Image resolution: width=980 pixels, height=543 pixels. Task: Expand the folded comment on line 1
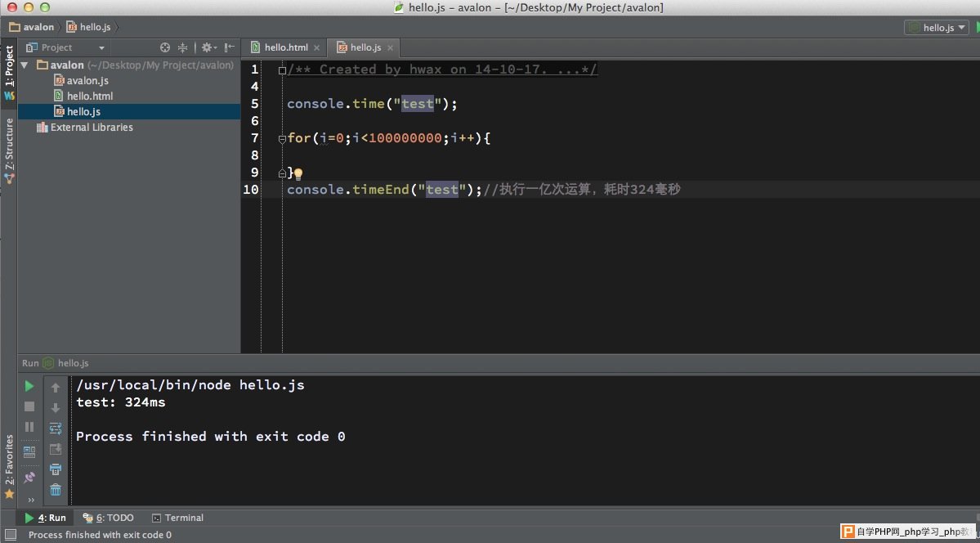pos(282,70)
